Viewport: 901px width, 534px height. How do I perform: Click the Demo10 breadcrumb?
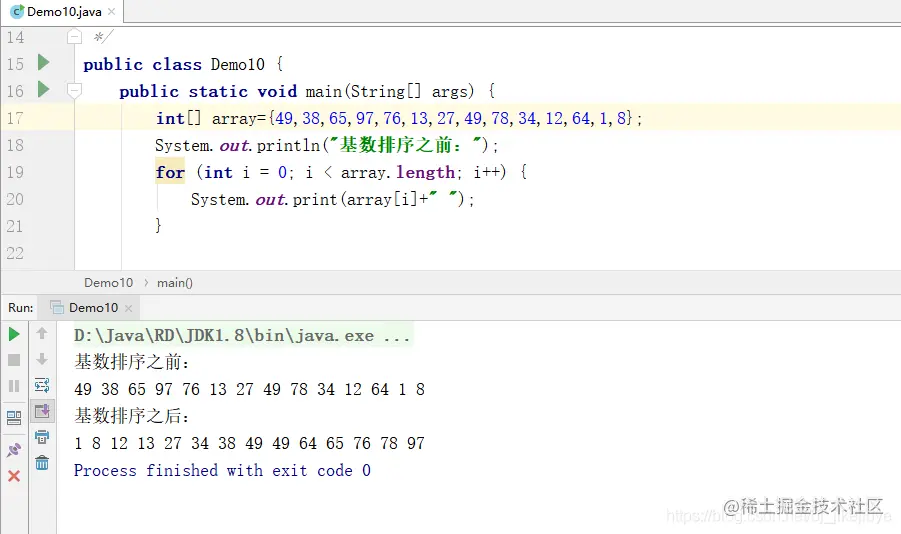click(x=108, y=283)
